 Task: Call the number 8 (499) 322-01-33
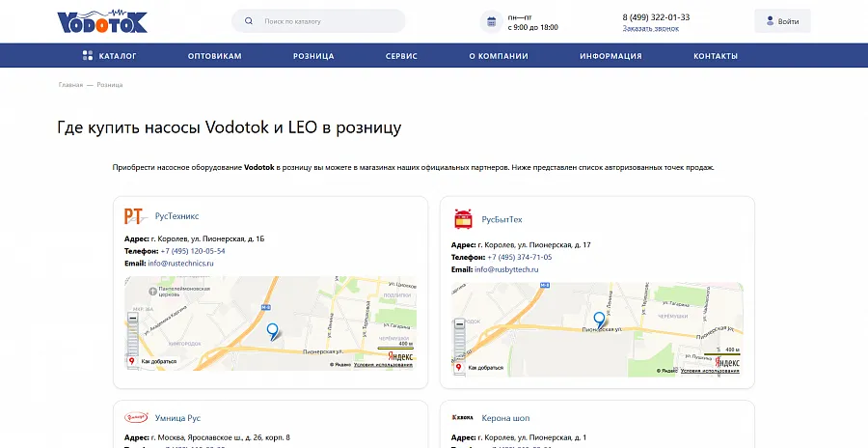(656, 17)
